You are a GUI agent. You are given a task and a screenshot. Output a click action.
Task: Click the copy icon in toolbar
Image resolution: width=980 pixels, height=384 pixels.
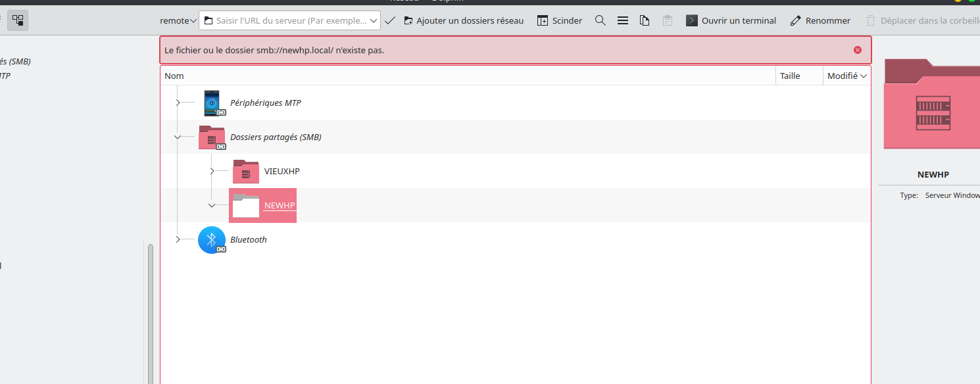pos(645,20)
